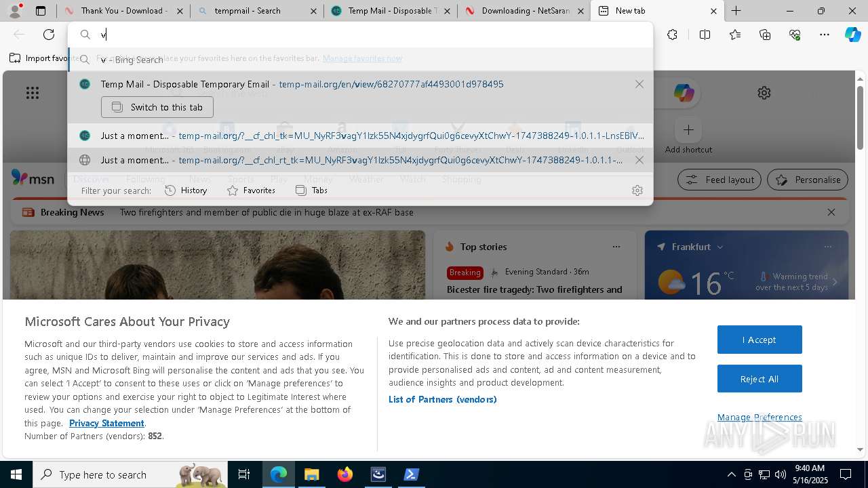Image resolution: width=868 pixels, height=488 pixels.
Task: Show hidden system tray icons
Action: click(731, 474)
